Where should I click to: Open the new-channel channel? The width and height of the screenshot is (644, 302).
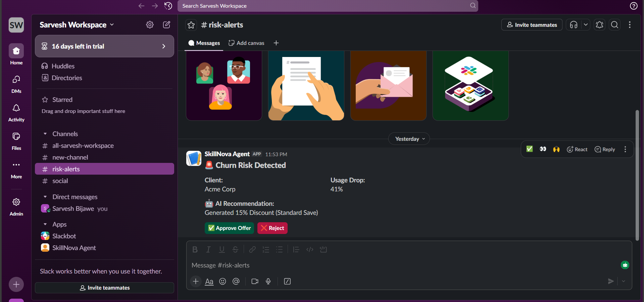point(104,157)
